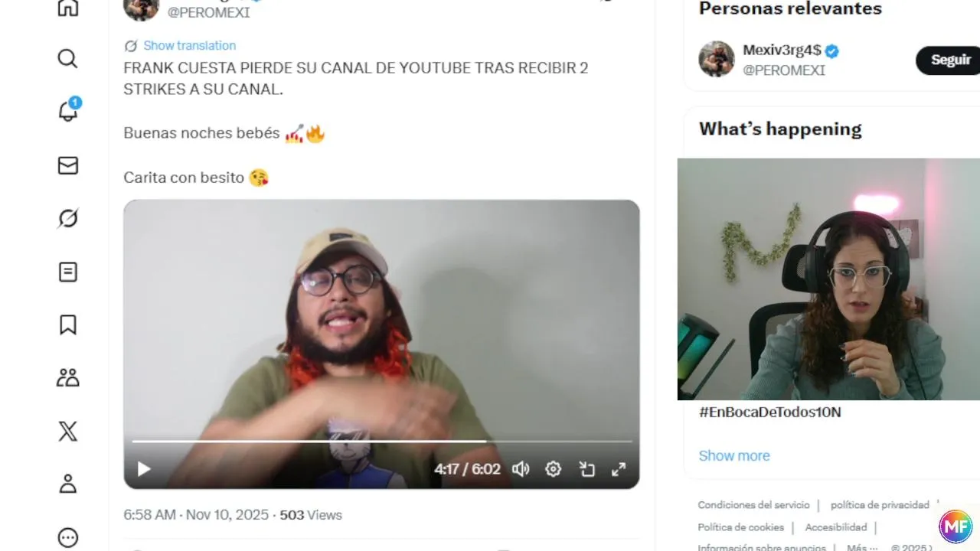This screenshot has width=980, height=551.
Task: Play the tweet video
Action: coord(143,469)
